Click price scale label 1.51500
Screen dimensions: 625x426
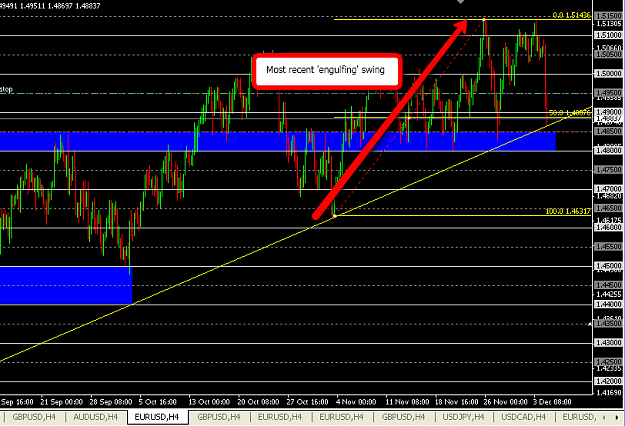[x=609, y=16]
